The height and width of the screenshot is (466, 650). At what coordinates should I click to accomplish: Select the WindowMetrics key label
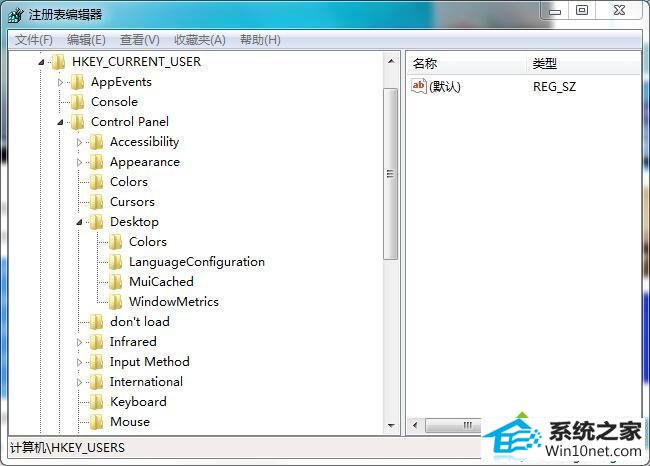(x=174, y=302)
